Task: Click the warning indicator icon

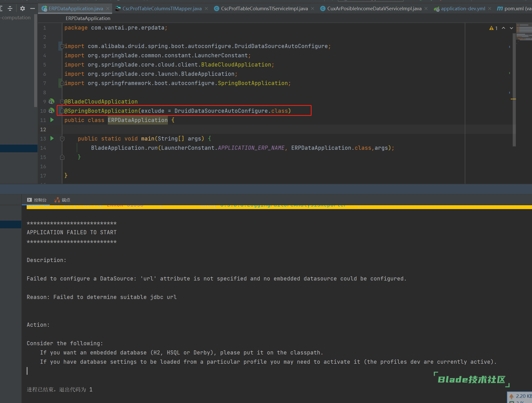Action: [x=491, y=28]
